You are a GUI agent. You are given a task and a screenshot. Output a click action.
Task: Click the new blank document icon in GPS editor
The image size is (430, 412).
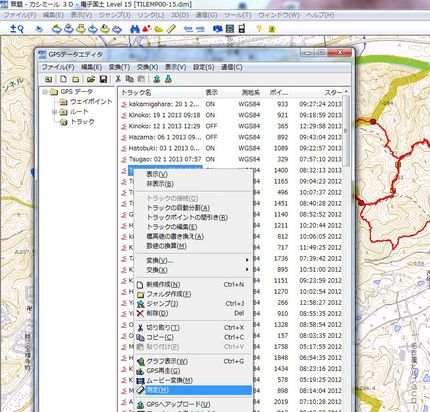click(x=63, y=79)
